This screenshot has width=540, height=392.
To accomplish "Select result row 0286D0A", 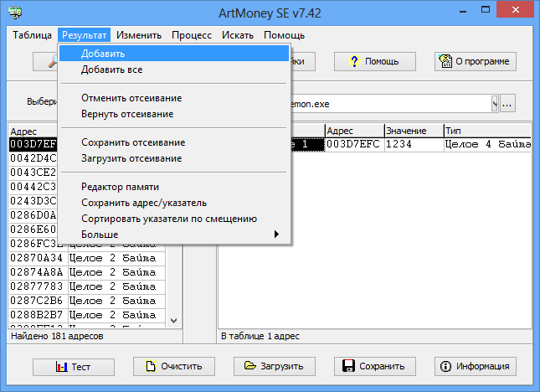I will tap(33, 215).
